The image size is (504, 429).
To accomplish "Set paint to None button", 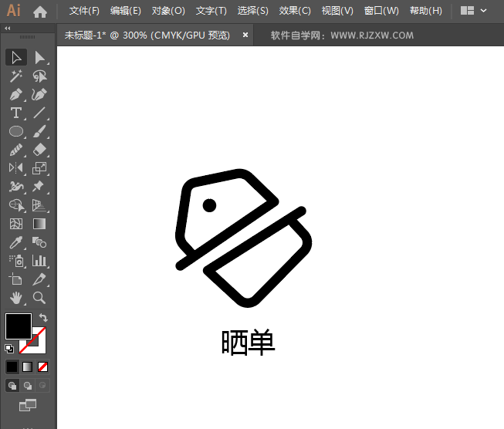I will tap(42, 367).
